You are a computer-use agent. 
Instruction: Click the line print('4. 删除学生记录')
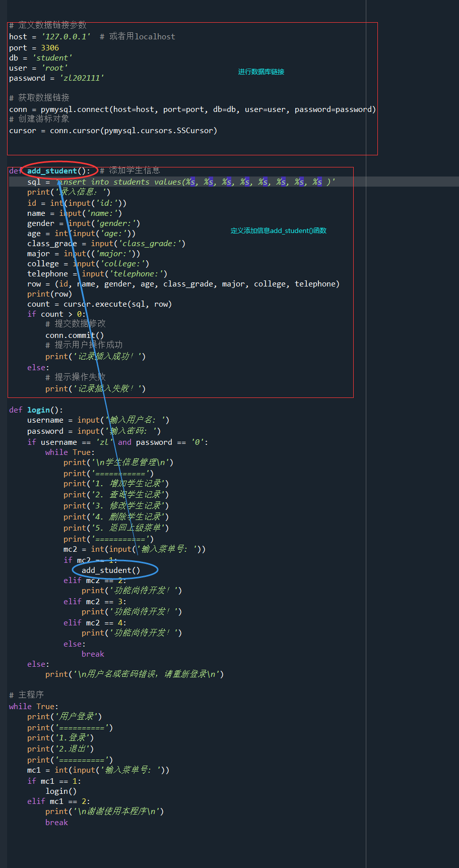point(116,517)
